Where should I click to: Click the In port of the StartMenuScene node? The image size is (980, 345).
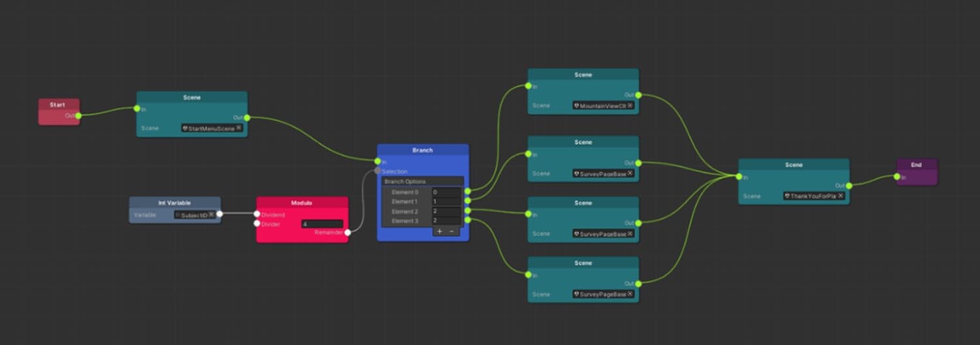tap(137, 109)
